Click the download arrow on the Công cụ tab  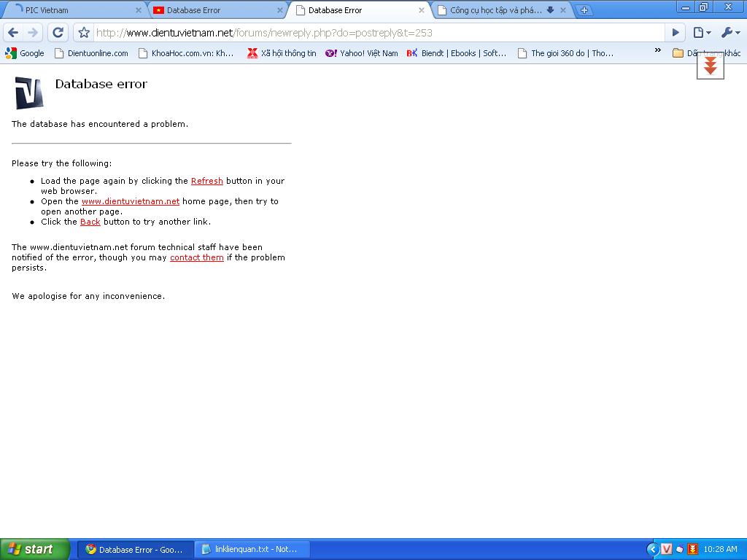click(550, 10)
